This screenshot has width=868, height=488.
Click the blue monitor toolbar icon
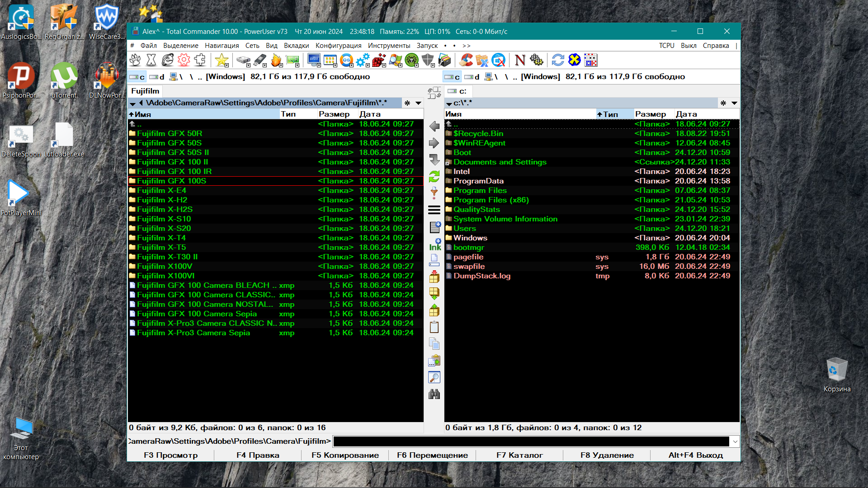pyautogui.click(x=313, y=60)
